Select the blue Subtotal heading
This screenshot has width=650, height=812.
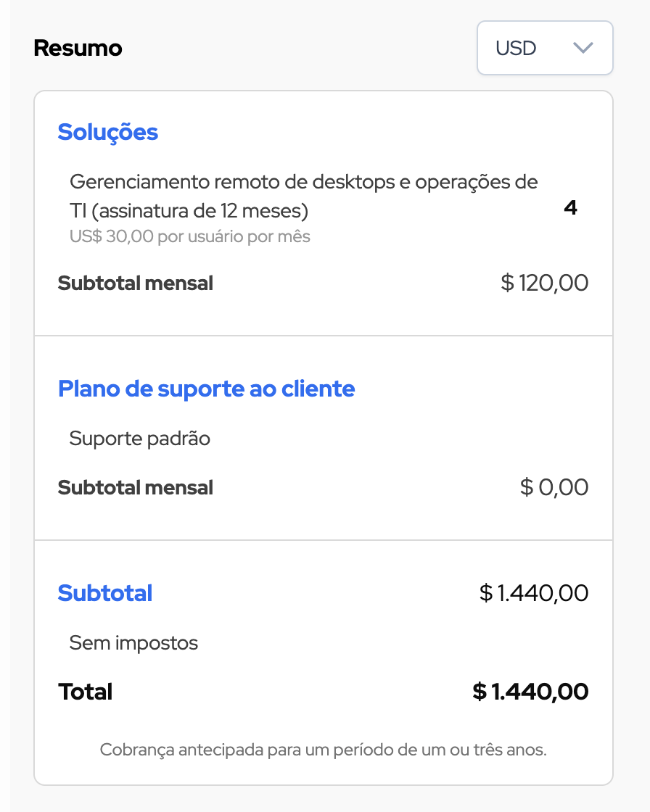pyautogui.click(x=105, y=593)
